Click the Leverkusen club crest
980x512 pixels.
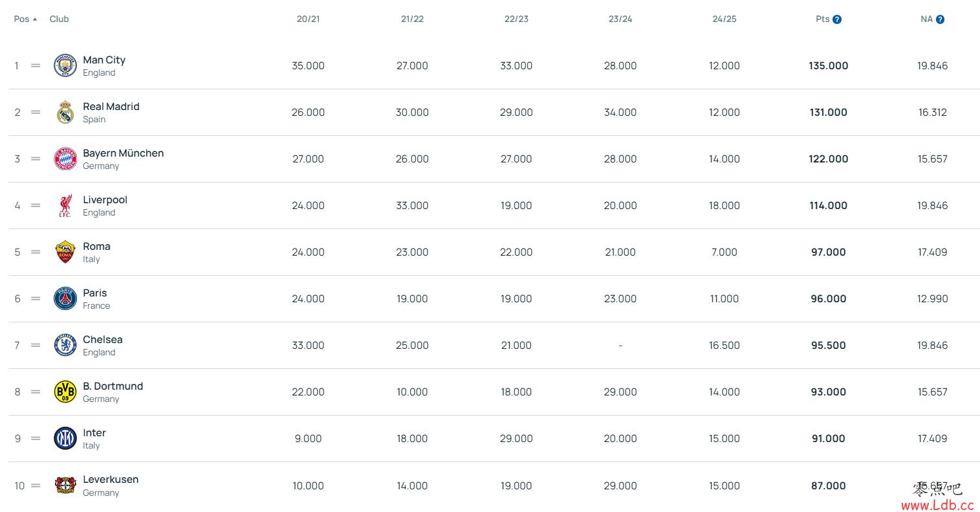tap(65, 485)
